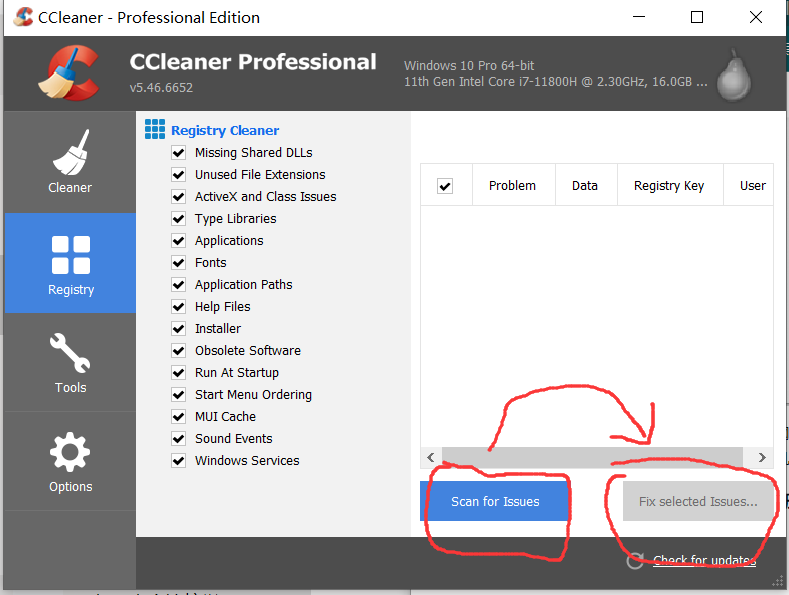Click the Registry Key column header
The width and height of the screenshot is (789, 595).
[670, 185]
